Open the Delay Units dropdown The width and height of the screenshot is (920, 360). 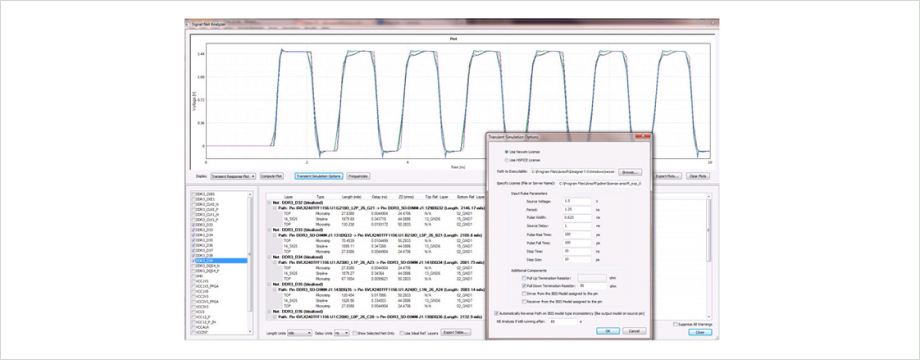[x=341, y=332]
